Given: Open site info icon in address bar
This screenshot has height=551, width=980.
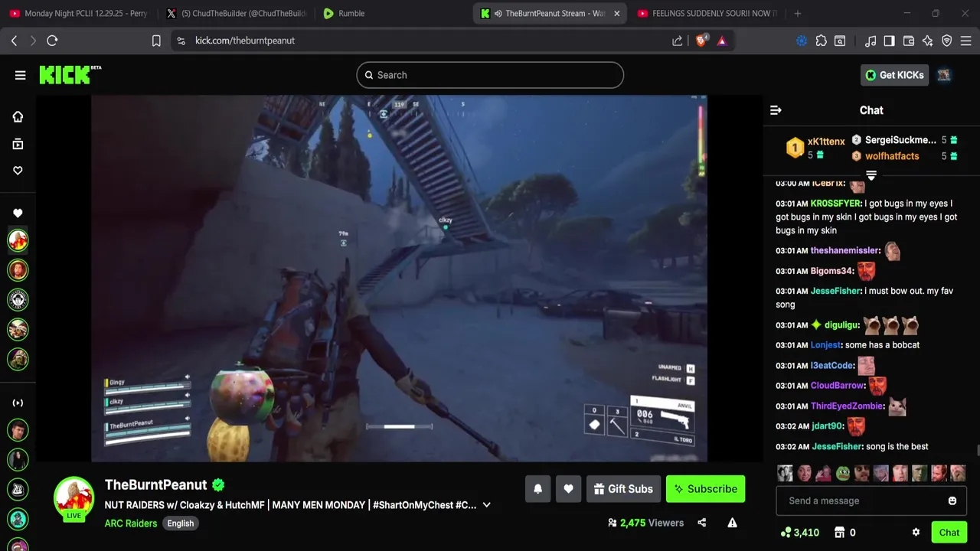Looking at the screenshot, I should tap(181, 41).
